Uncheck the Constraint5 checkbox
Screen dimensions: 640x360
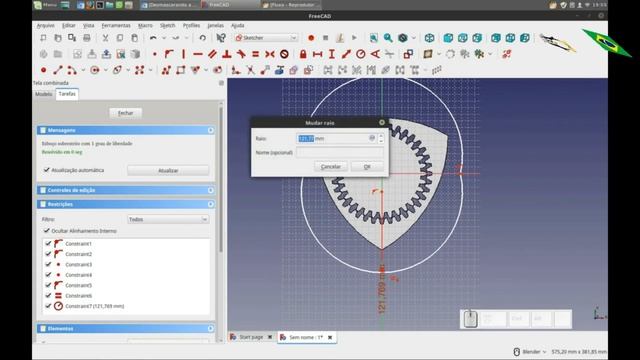point(48,285)
